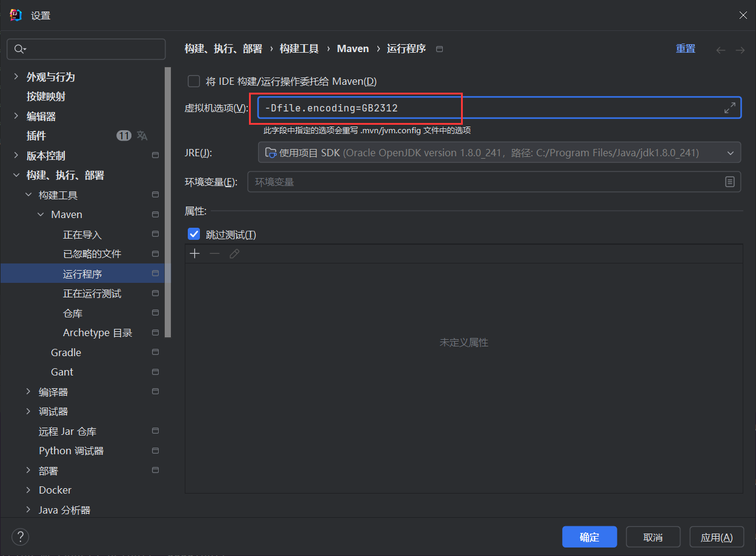Click the project icon beside 构建工具
Viewport: 756px width, 556px height.
click(x=155, y=195)
